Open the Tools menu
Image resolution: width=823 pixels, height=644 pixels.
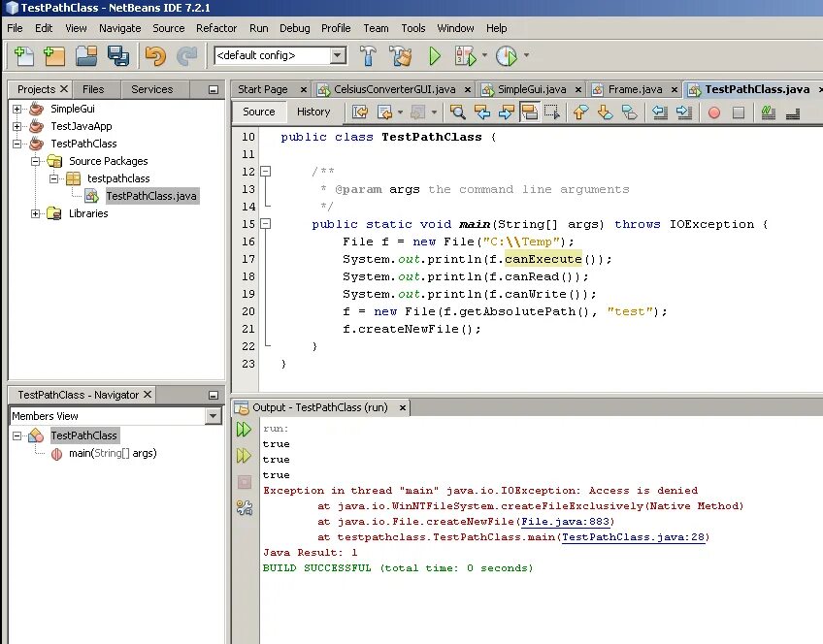tap(413, 28)
